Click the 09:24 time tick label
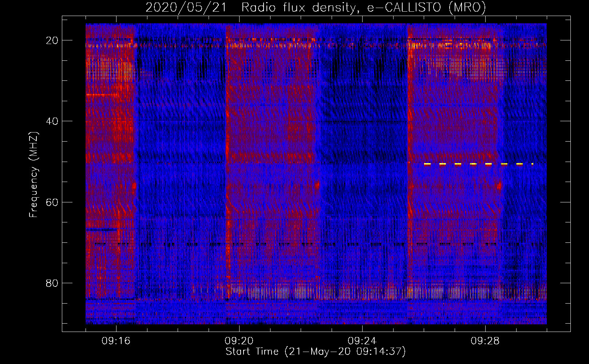Screen dimensions: 589x364 (362, 341)
